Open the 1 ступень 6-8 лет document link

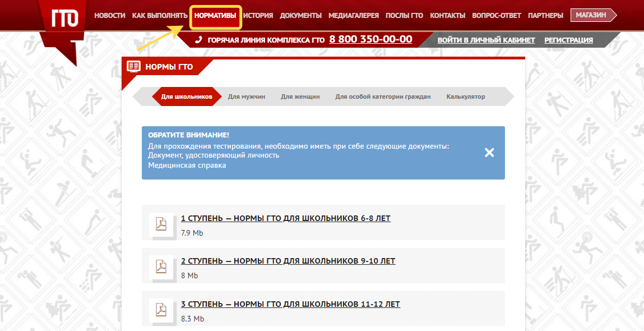coord(286,218)
